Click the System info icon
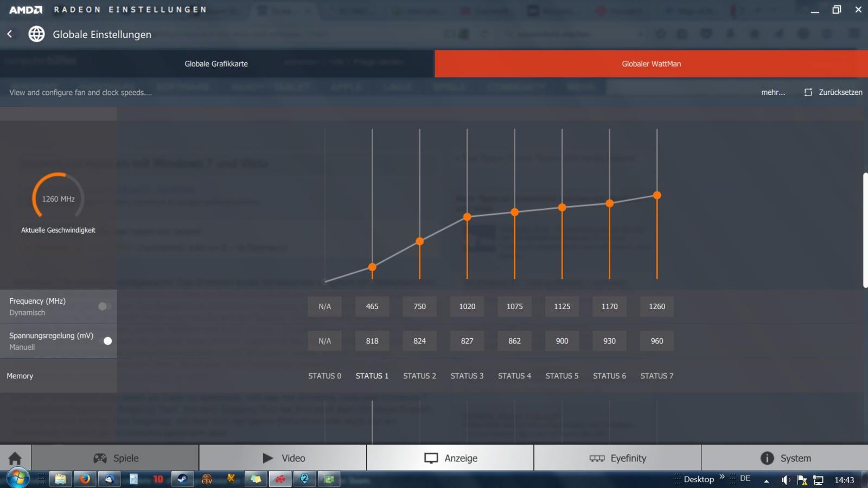The width and height of the screenshot is (868, 488). click(767, 458)
